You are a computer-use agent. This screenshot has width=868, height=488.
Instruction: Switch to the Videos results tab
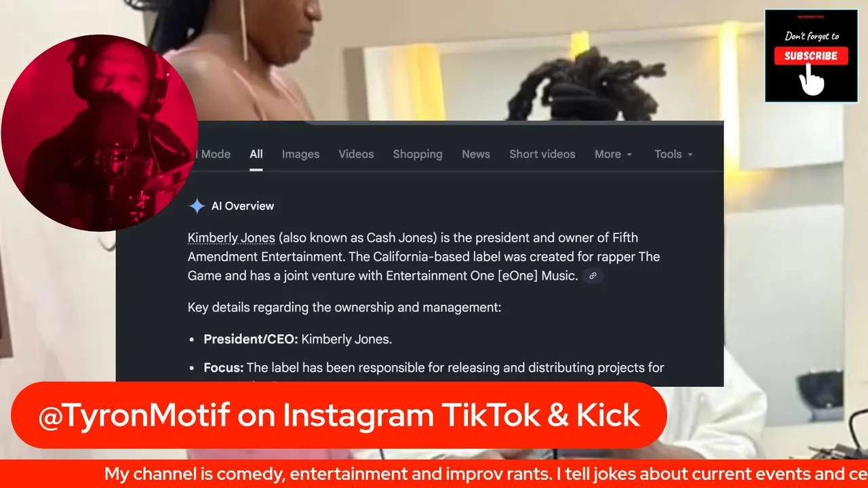click(356, 154)
